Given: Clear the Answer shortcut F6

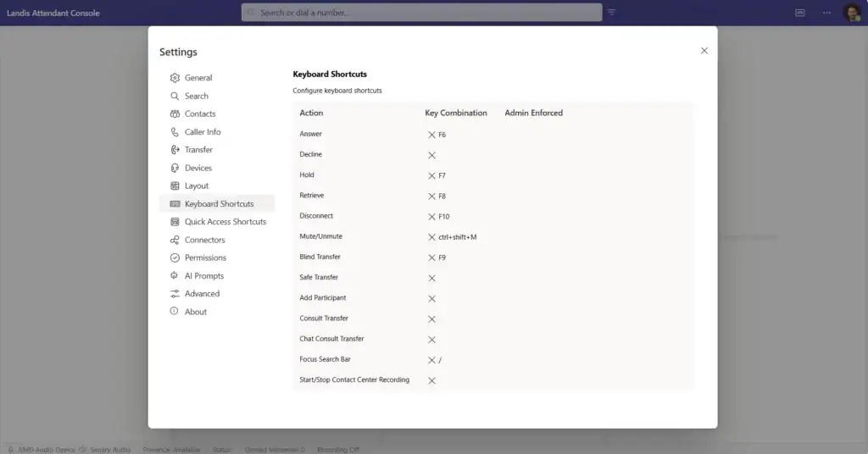Looking at the screenshot, I should [431, 135].
